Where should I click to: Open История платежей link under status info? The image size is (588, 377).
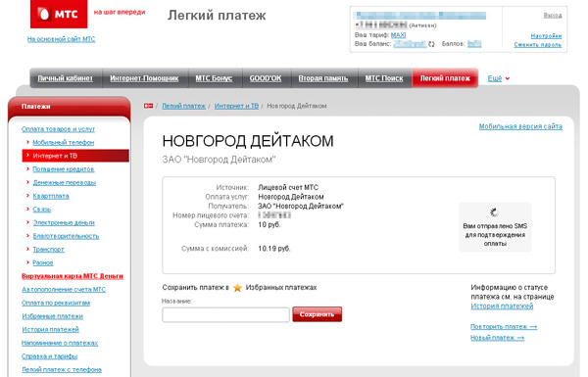(x=502, y=306)
